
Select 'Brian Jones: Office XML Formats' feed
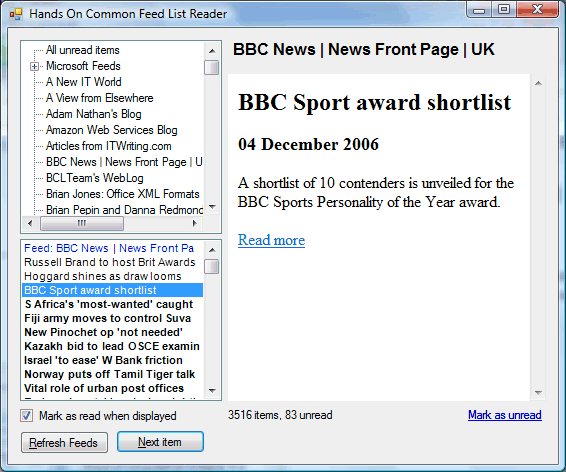click(123, 194)
